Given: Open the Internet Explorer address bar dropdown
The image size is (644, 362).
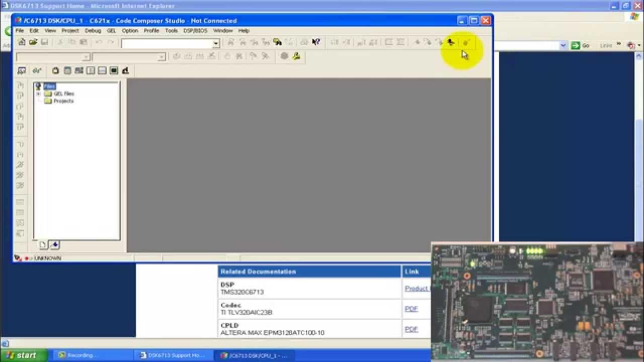Looking at the screenshot, I should click(x=563, y=46).
